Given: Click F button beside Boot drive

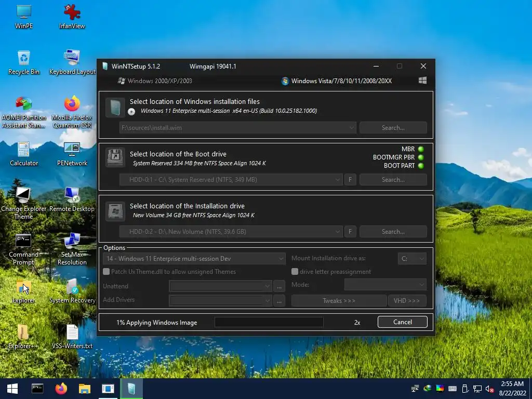Looking at the screenshot, I should (x=350, y=180).
